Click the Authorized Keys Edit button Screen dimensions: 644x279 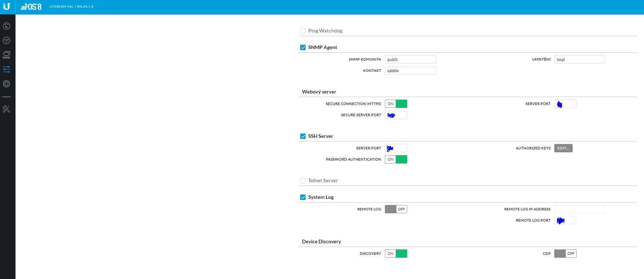coord(563,148)
